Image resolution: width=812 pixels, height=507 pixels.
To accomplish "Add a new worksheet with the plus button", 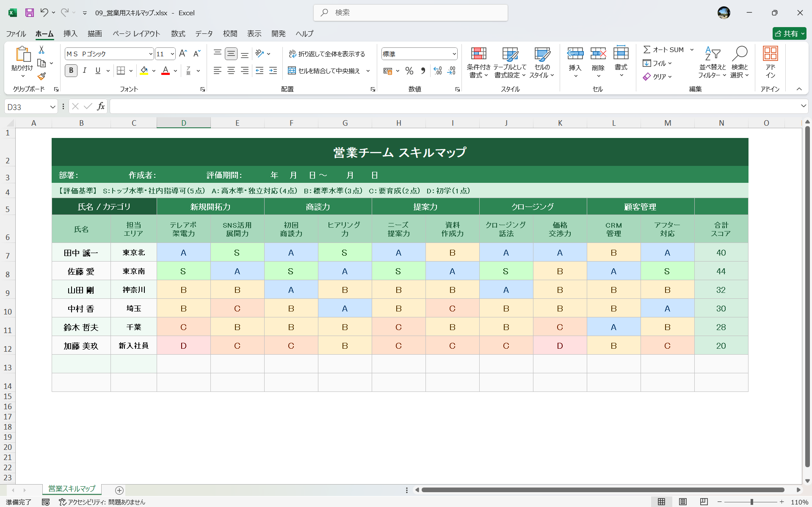I will [119, 490].
